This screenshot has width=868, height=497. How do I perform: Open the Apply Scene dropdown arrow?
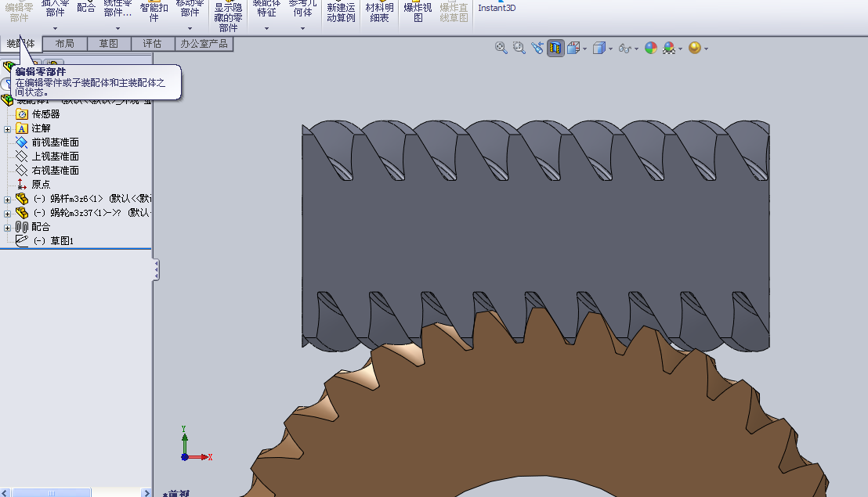[680, 49]
